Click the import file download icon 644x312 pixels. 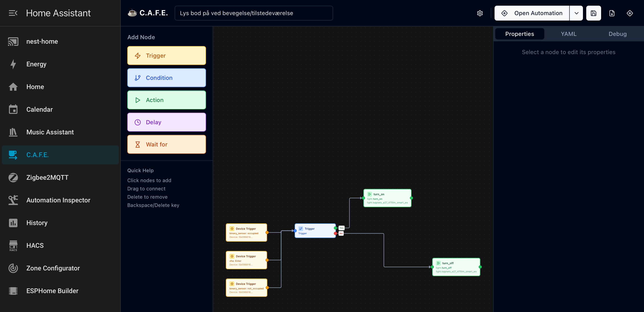pyautogui.click(x=612, y=13)
